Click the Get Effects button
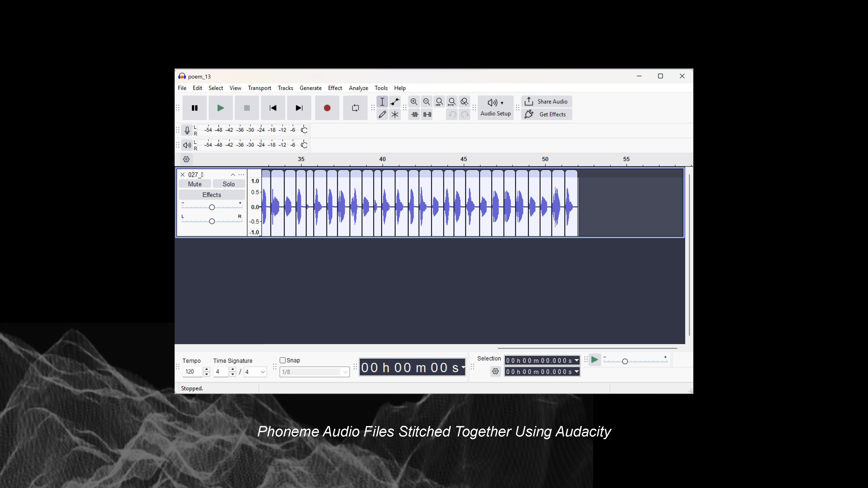Screen dimensions: 868x488 546,114
